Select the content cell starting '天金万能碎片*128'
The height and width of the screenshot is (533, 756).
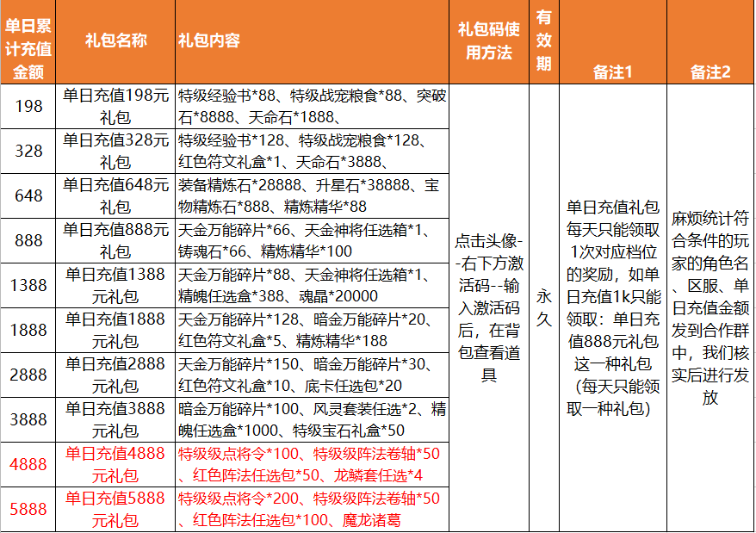[x=313, y=331]
